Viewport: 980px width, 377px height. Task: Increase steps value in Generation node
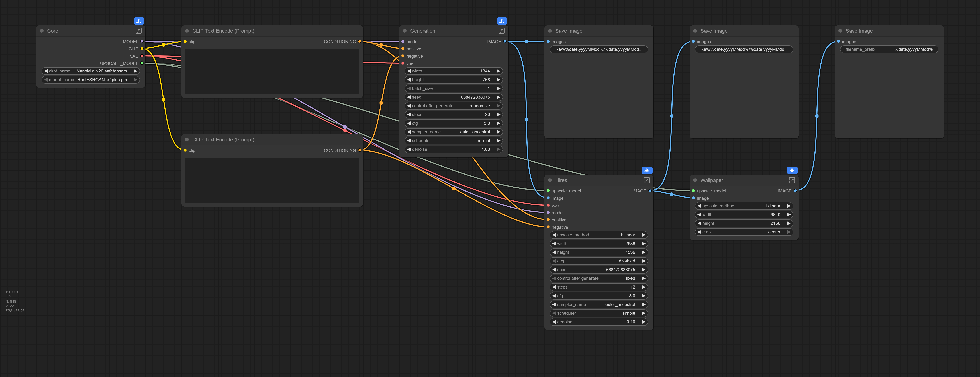point(498,114)
